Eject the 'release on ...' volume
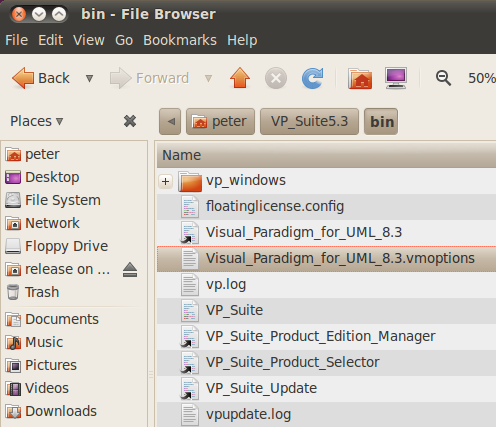 tap(130, 270)
